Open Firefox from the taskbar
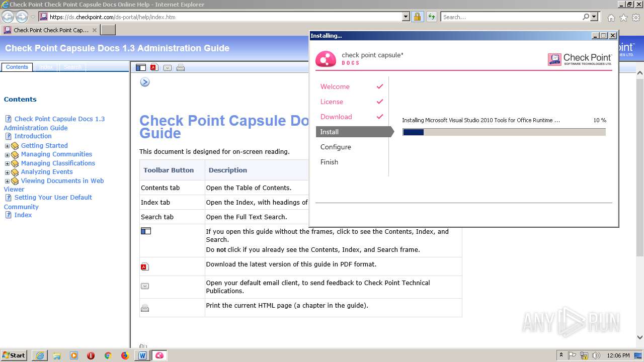The width and height of the screenshot is (644, 362). point(125,355)
